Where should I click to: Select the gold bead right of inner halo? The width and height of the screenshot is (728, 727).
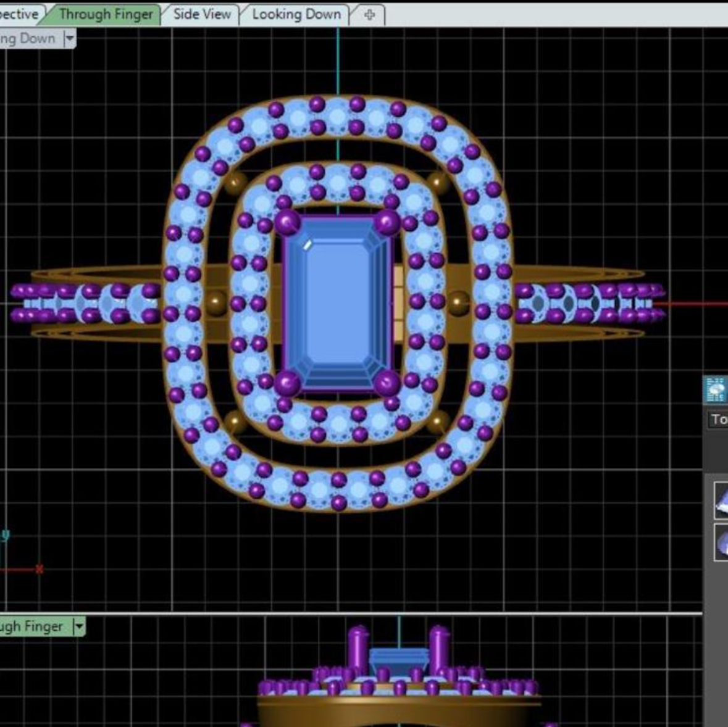coord(458,302)
